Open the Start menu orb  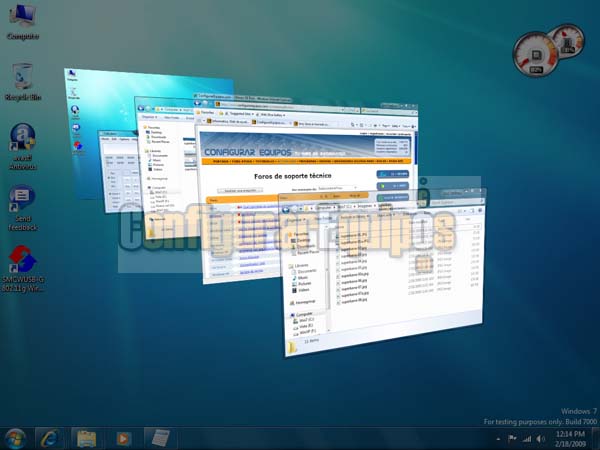point(15,439)
